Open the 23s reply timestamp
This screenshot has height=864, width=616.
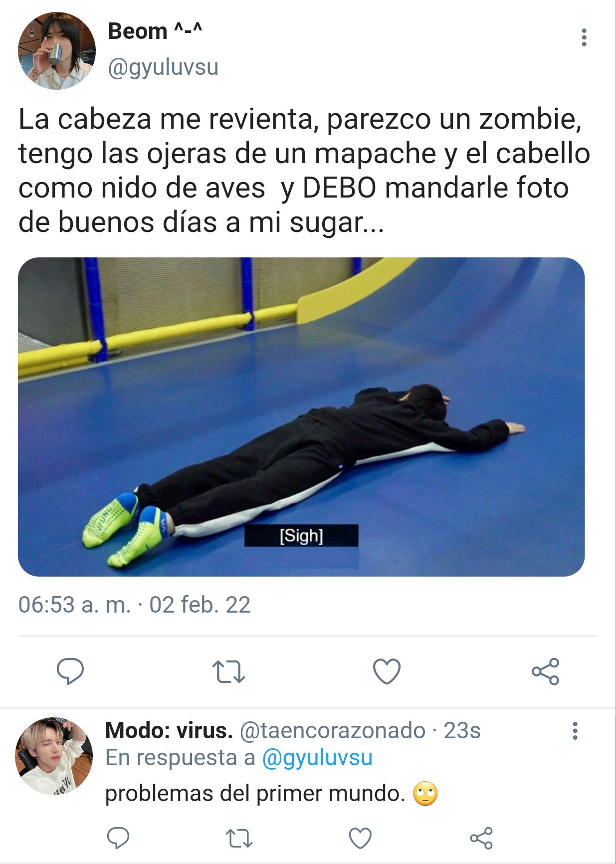click(462, 731)
